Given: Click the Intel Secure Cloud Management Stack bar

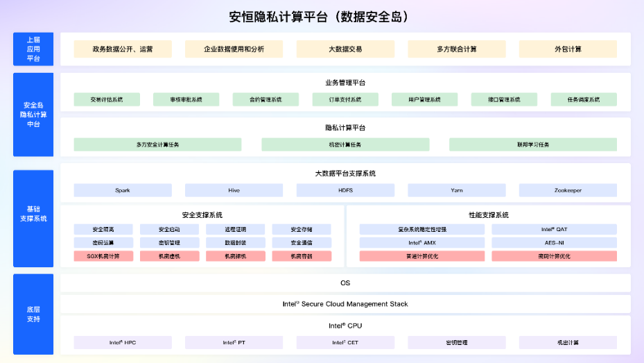Looking at the screenshot, I should point(345,304).
